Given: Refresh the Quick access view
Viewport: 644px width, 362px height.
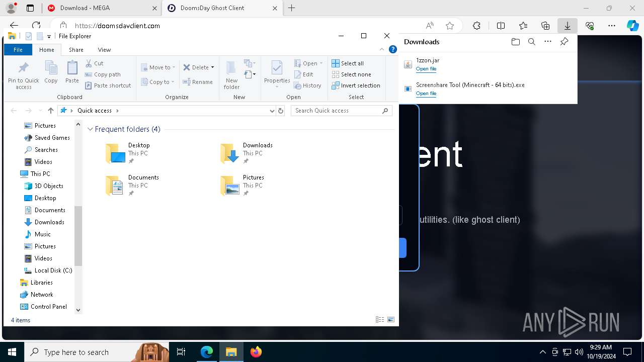Looking at the screenshot, I should click(281, 111).
